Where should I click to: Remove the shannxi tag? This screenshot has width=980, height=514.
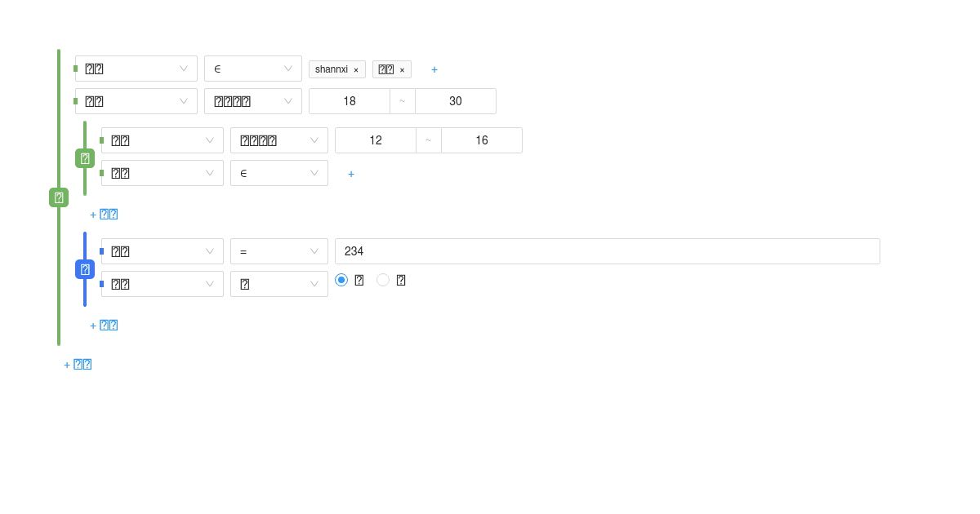(355, 69)
